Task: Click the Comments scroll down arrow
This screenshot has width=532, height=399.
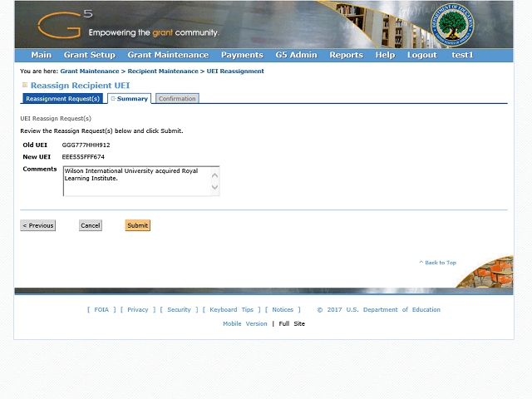Action: point(214,187)
